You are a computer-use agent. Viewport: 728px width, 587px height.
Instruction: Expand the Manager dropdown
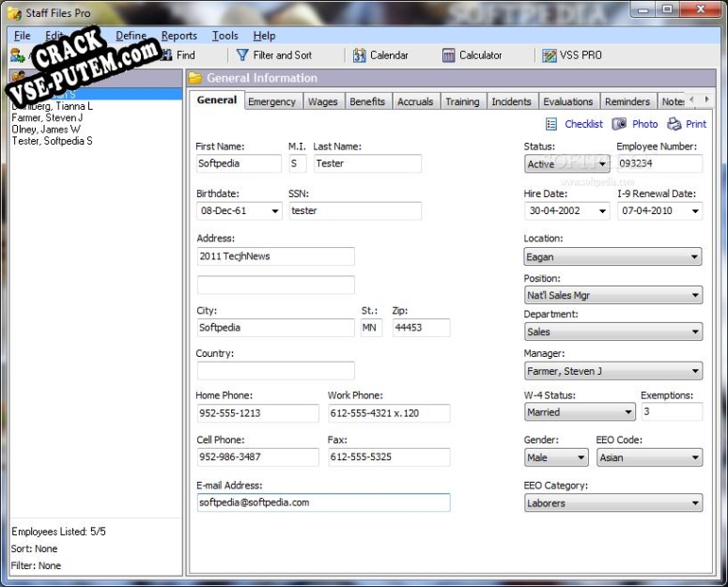point(612,371)
